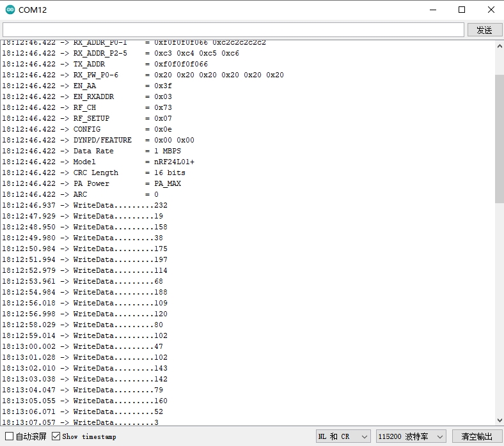Click the WriteData........197 line
This screenshot has width=504, height=446.
coord(85,260)
